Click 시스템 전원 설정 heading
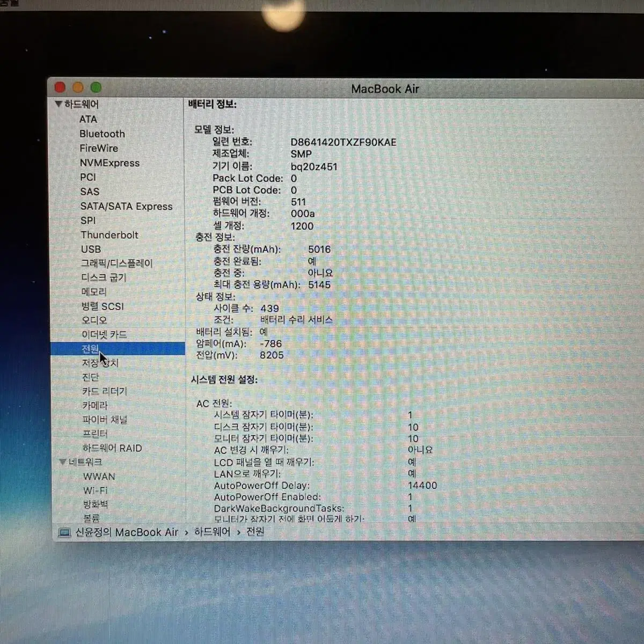The height and width of the screenshot is (644, 644). point(224,380)
